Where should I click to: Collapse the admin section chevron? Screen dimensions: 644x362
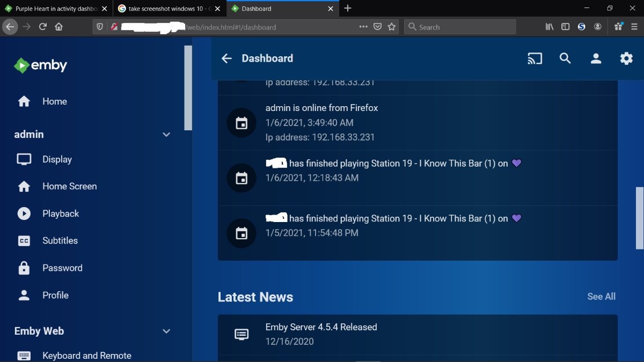click(x=166, y=135)
